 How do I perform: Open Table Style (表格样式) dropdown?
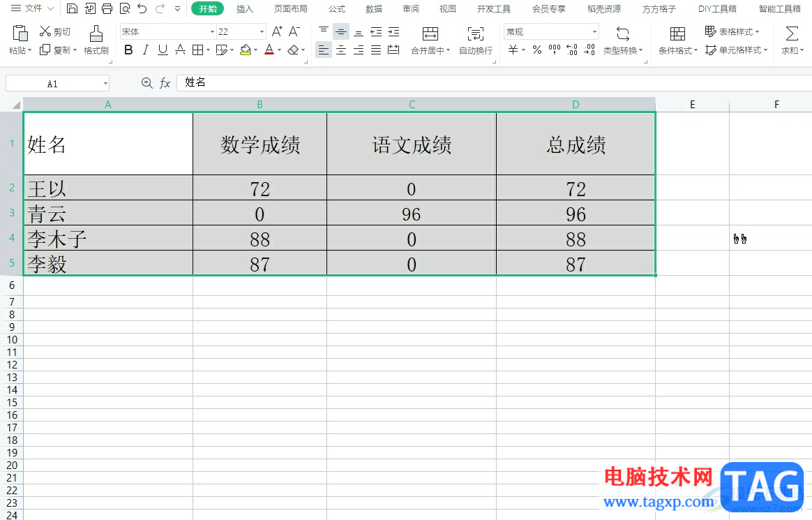click(732, 31)
